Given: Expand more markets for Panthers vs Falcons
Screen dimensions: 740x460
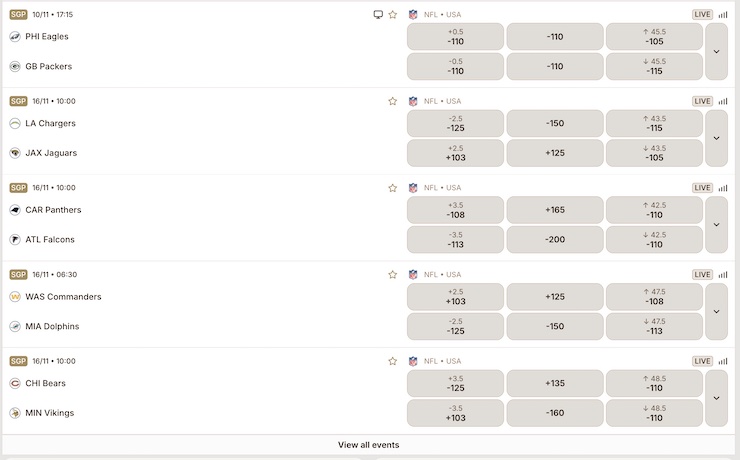Looking at the screenshot, I should 716,225.
